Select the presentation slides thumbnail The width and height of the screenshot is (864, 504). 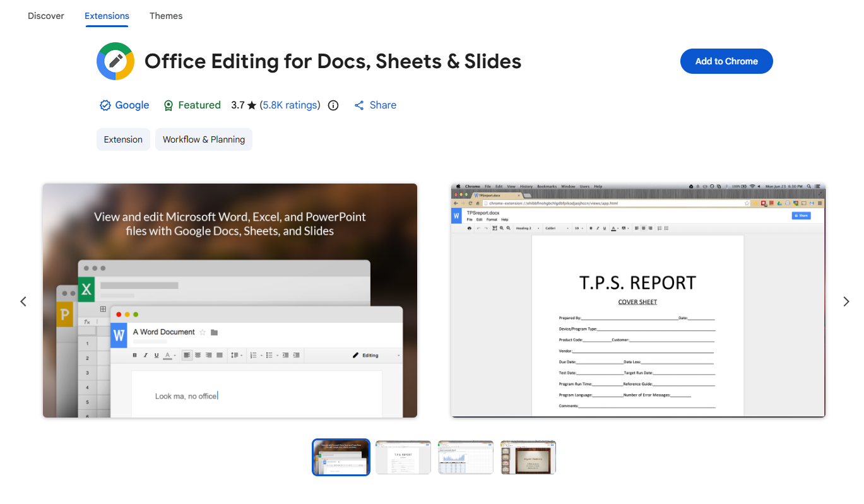(x=528, y=457)
